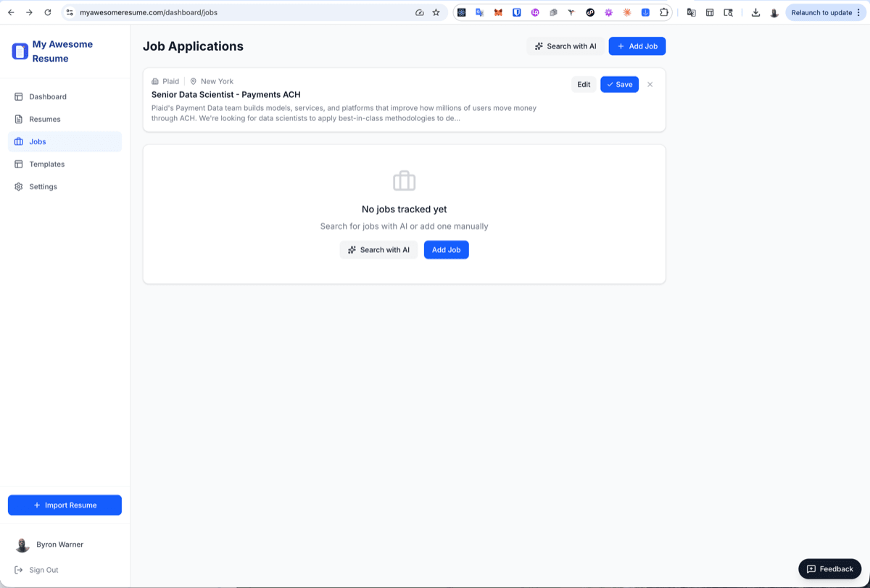Click the Add Job button in the header

(637, 46)
